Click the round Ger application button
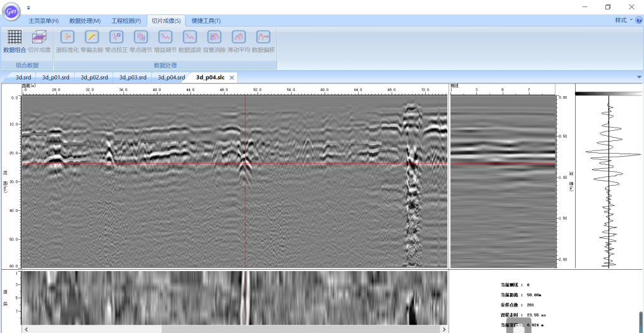This screenshot has width=644, height=333. pyautogui.click(x=11, y=11)
